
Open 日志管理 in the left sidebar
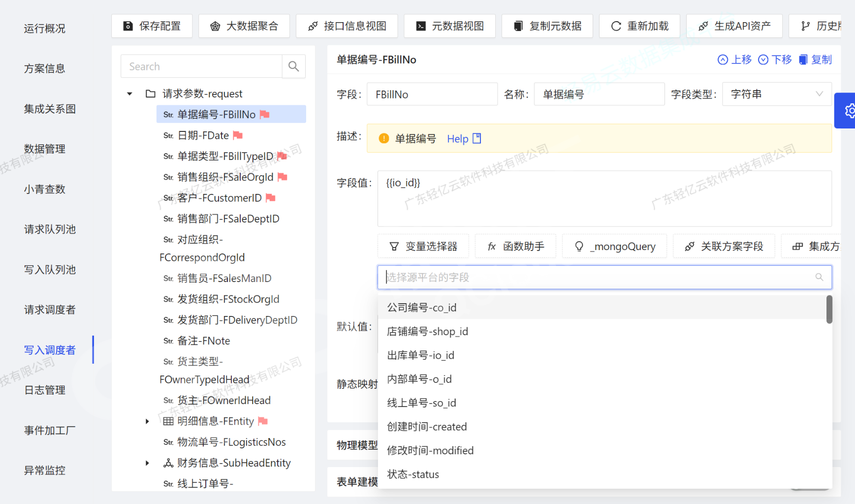(x=45, y=390)
